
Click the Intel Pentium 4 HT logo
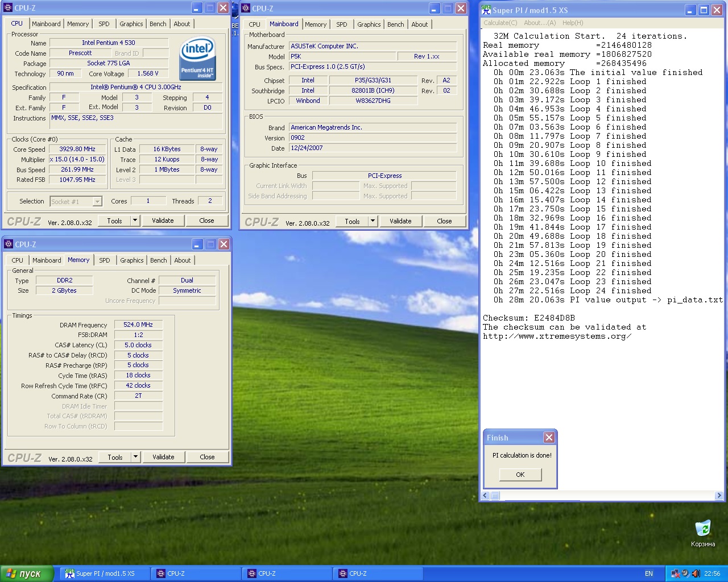(197, 59)
